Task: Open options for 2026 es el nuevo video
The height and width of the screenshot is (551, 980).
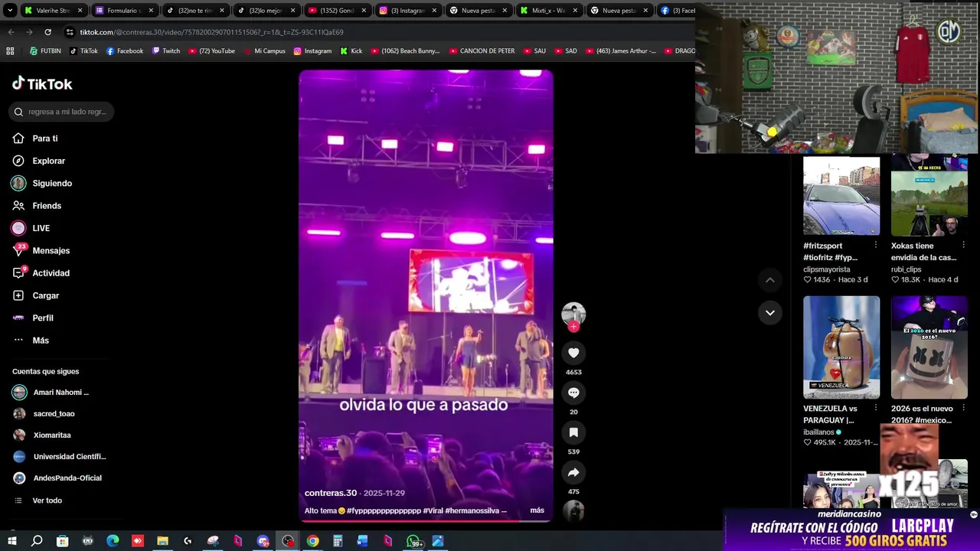Action: click(x=963, y=408)
